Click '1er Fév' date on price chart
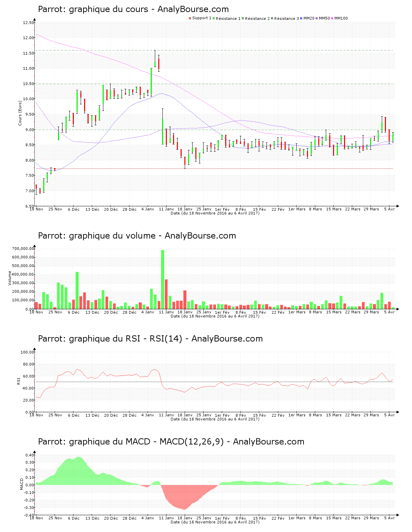The width and height of the screenshot is (412, 532). [x=222, y=209]
